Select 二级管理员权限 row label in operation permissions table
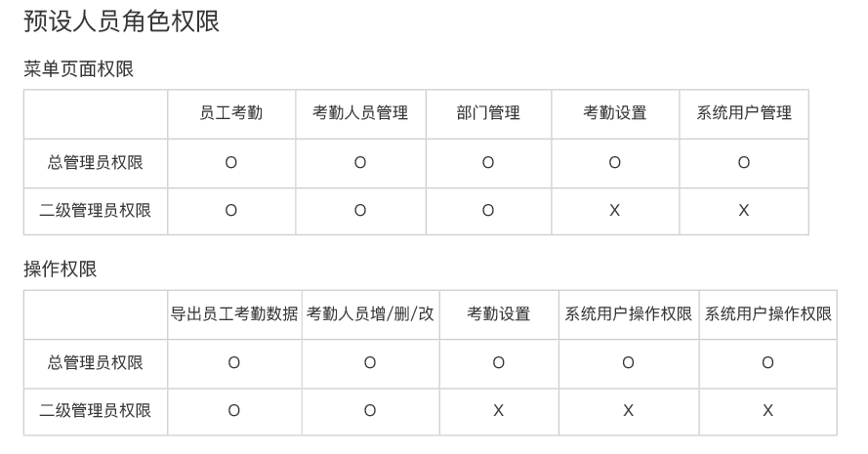Viewport: 868px width, 454px height. pos(96,411)
